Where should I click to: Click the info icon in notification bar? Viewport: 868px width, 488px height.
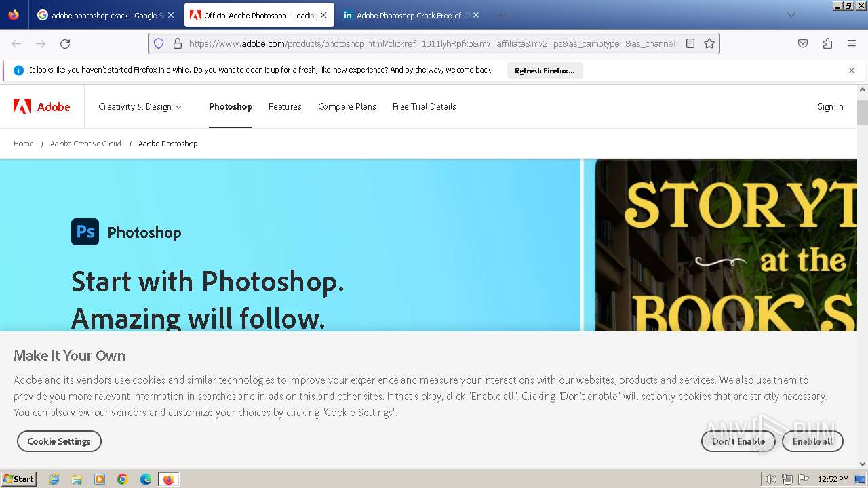(18, 70)
